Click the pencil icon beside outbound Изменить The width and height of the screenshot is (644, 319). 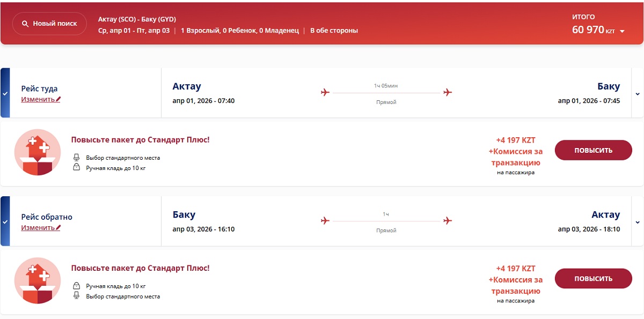point(58,99)
